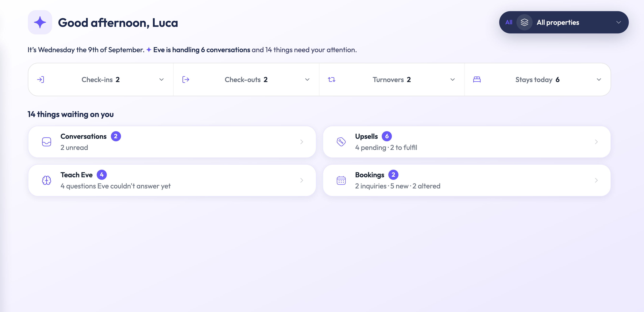Click the 'All properties' text
This screenshot has width=644, height=312.
pyautogui.click(x=558, y=22)
